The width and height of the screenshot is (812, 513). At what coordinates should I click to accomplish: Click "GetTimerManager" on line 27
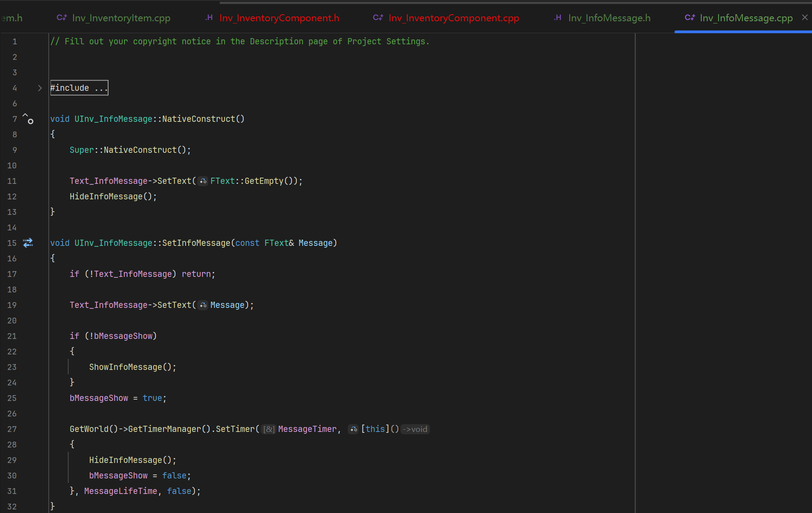click(x=164, y=429)
